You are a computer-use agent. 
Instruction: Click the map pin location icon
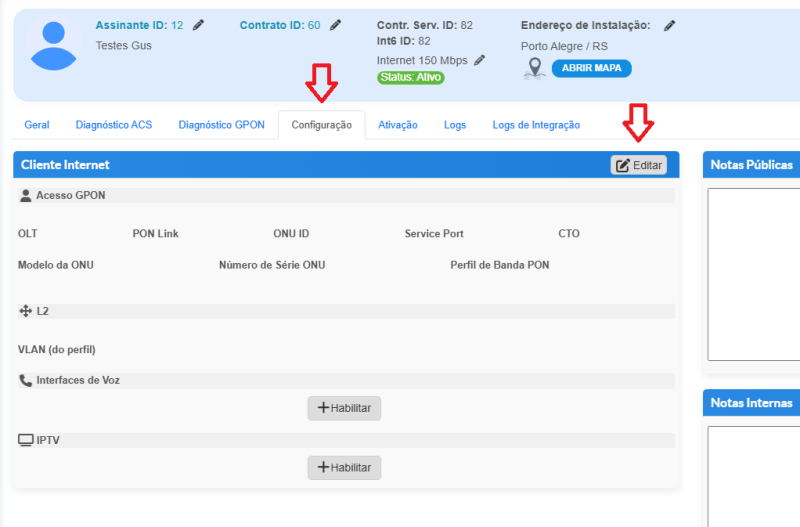tap(536, 68)
